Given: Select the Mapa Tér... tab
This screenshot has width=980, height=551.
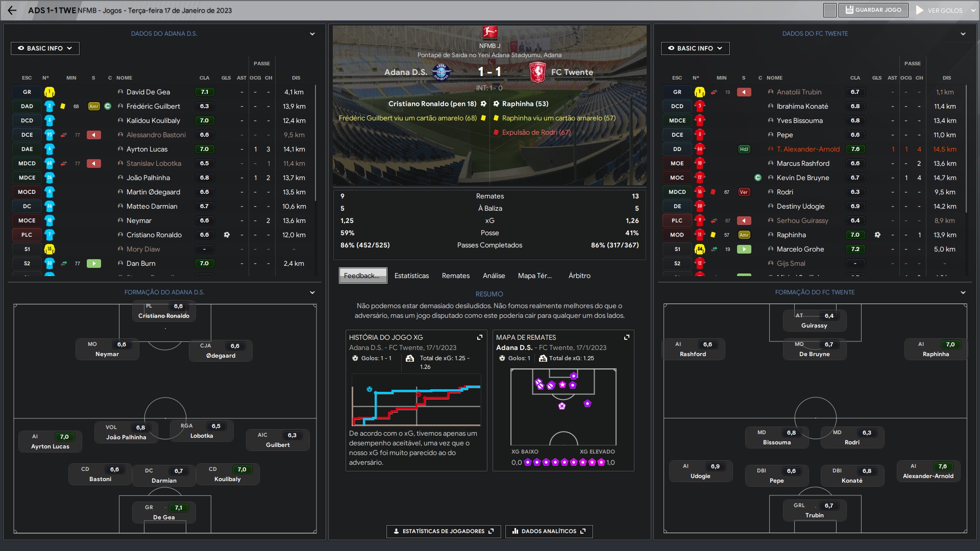Looking at the screenshot, I should (535, 275).
